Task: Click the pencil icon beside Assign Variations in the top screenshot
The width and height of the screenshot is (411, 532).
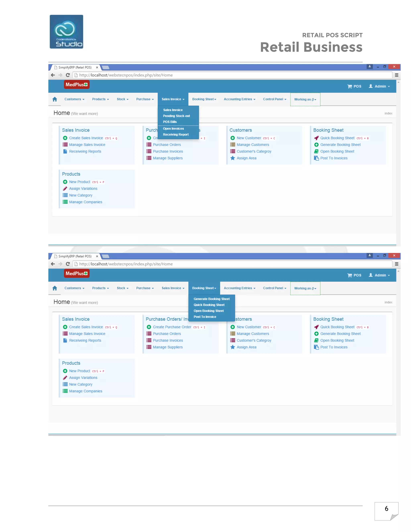Action: tap(65, 189)
